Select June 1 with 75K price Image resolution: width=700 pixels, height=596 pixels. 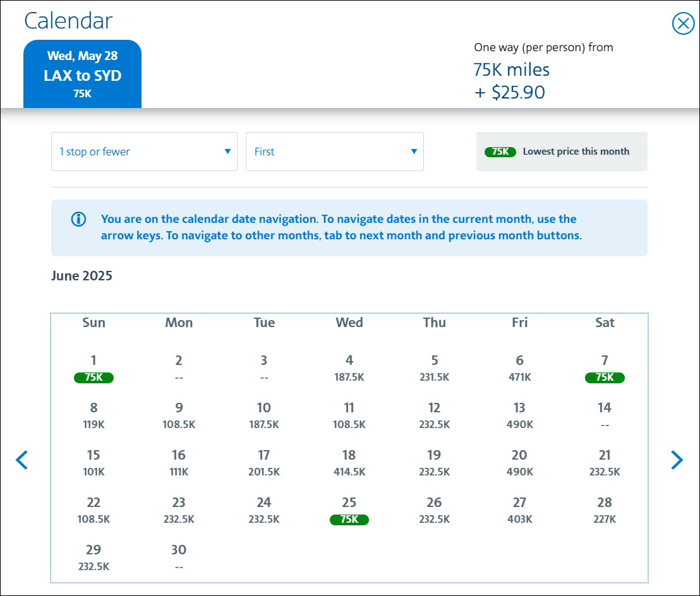tap(94, 369)
